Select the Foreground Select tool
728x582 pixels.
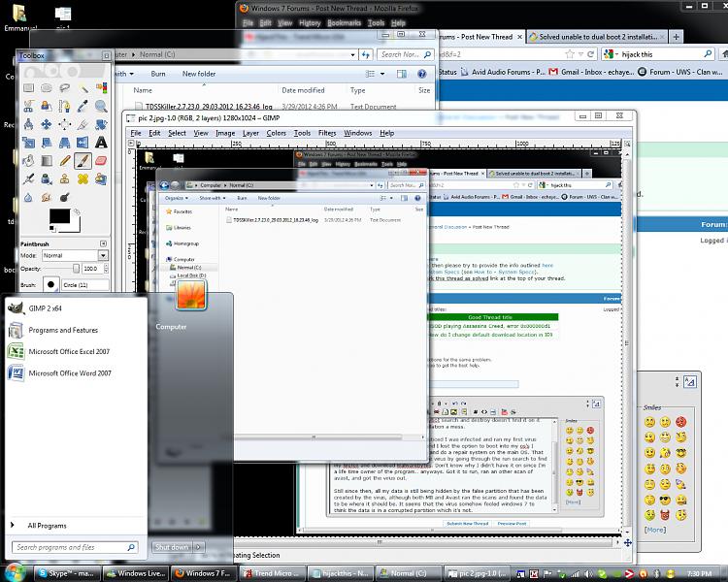pos(47,106)
